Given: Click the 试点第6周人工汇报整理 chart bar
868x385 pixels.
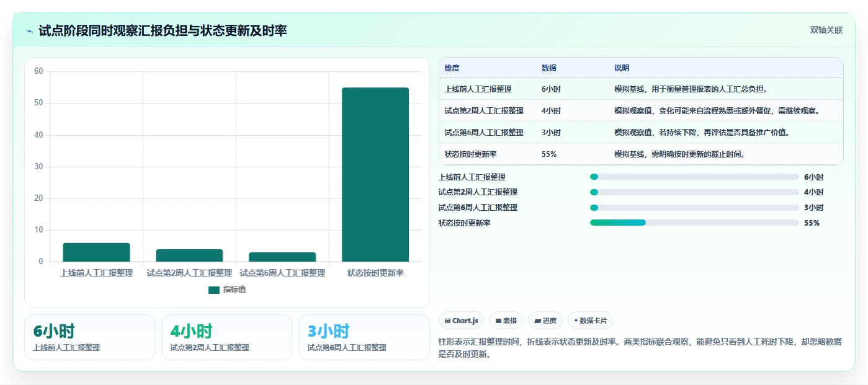Looking at the screenshot, I should pos(282,257).
